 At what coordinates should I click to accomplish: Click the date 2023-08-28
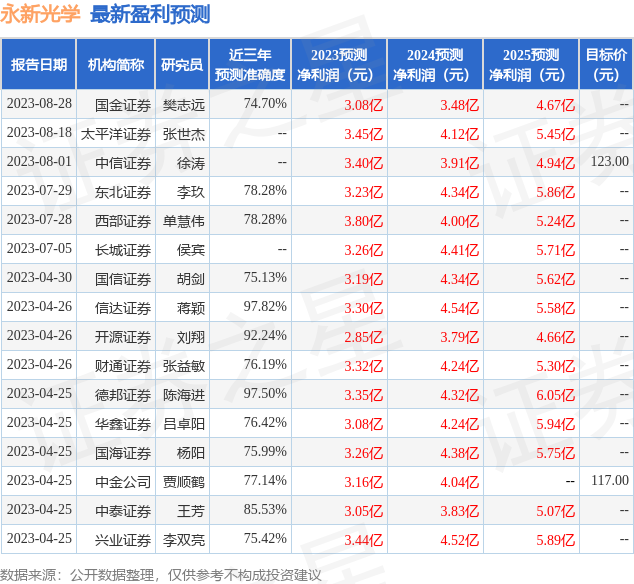coord(39,104)
